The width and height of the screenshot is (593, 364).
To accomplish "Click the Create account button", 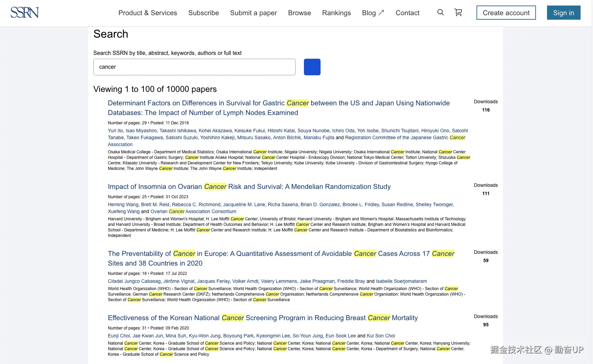I will 506,12.
